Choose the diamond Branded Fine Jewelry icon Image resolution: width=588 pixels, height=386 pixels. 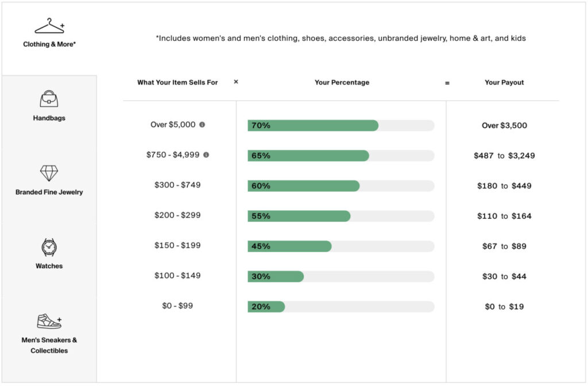[49, 173]
